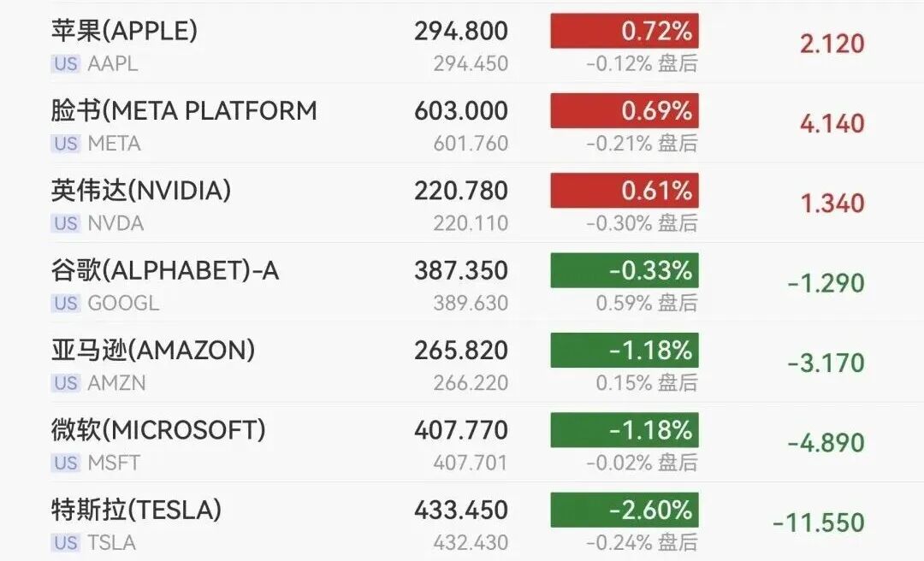Viewport: 924px width, 561px height.
Task: Click Amazon's after-hours 0.15% 盘后 label
Action: click(x=647, y=383)
